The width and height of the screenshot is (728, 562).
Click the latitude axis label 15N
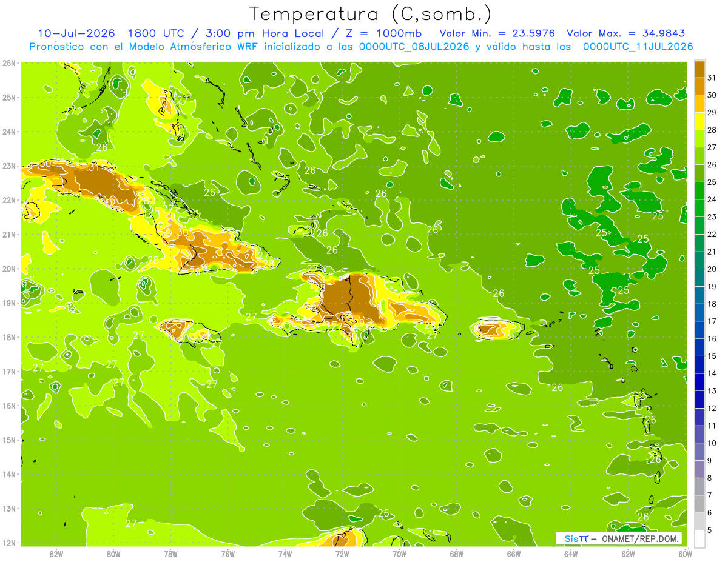click(9, 440)
